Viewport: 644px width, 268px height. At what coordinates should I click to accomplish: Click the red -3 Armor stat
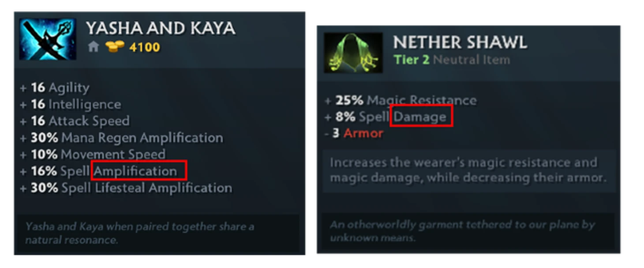point(354,133)
